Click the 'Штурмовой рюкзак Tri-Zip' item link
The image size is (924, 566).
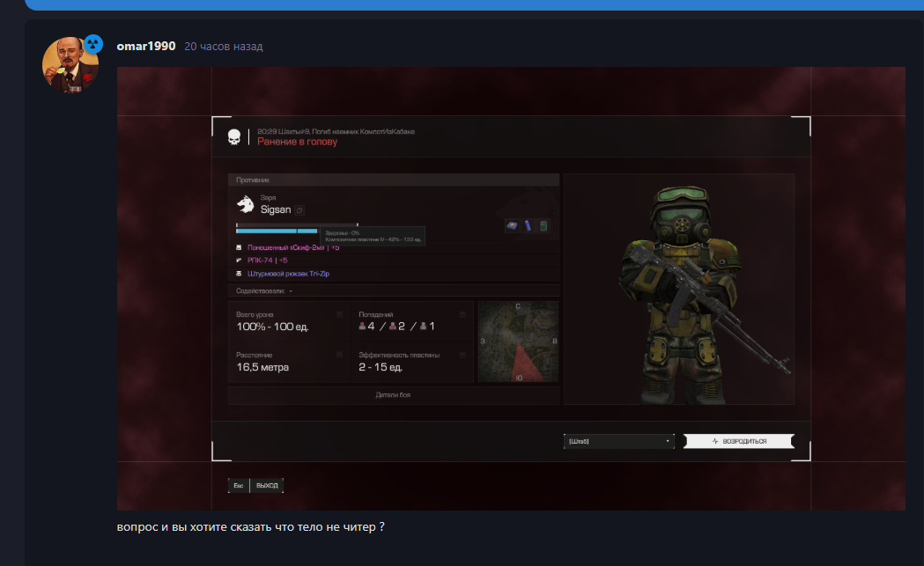coord(288,274)
